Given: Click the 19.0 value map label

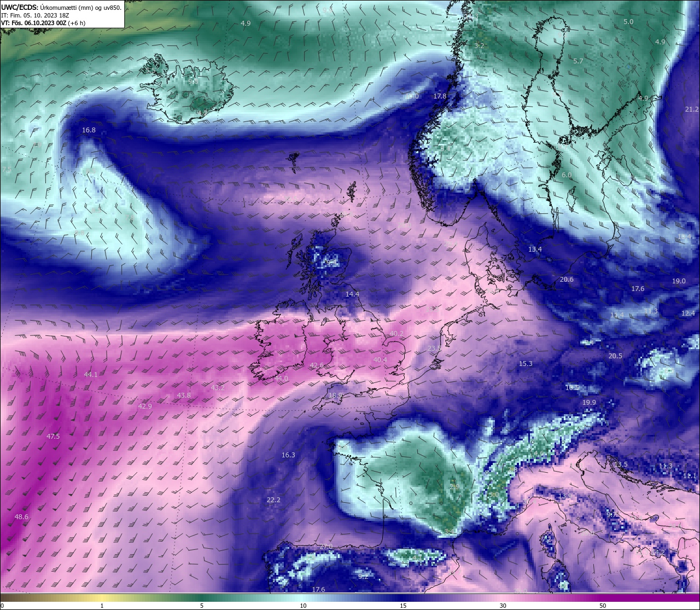Looking at the screenshot, I should coord(679,281).
